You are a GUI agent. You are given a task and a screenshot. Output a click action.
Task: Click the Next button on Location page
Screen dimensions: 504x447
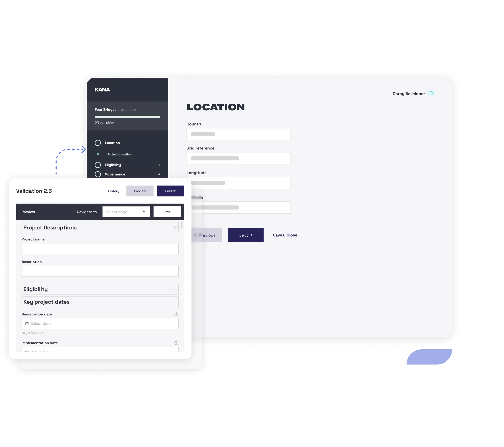[x=246, y=235]
